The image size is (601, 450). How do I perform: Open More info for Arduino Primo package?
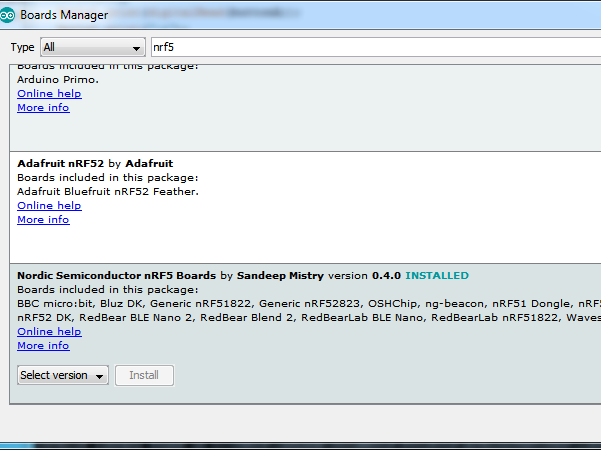click(43, 108)
